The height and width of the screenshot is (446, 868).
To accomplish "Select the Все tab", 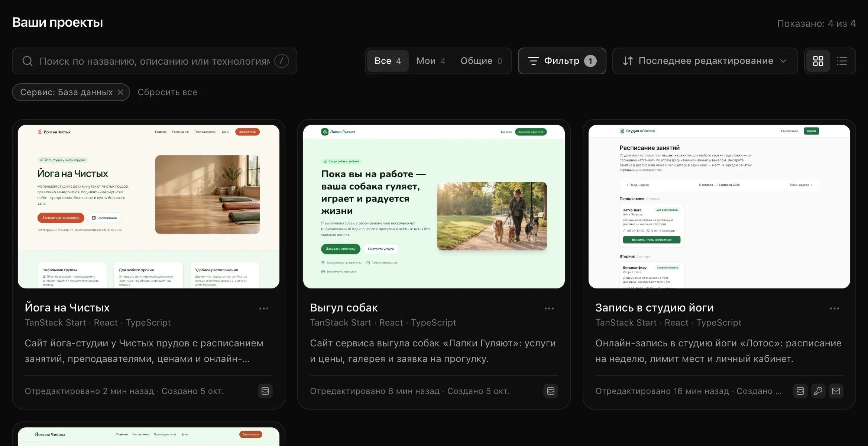I will pos(388,61).
